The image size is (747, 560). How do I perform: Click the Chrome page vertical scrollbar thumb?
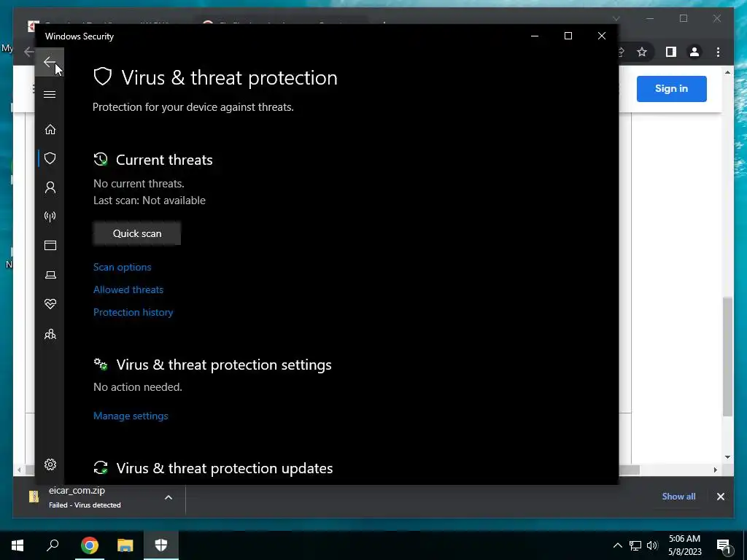[727, 356]
